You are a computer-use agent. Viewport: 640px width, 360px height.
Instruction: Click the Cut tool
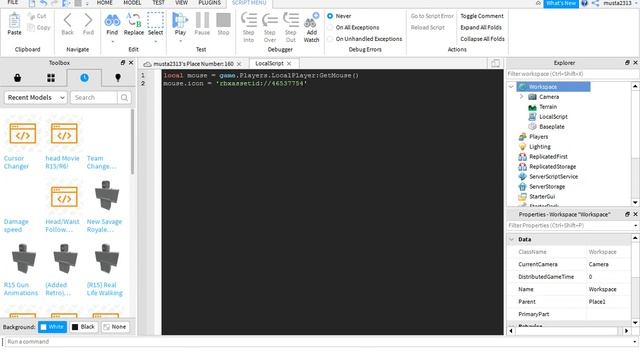[x=37, y=16]
